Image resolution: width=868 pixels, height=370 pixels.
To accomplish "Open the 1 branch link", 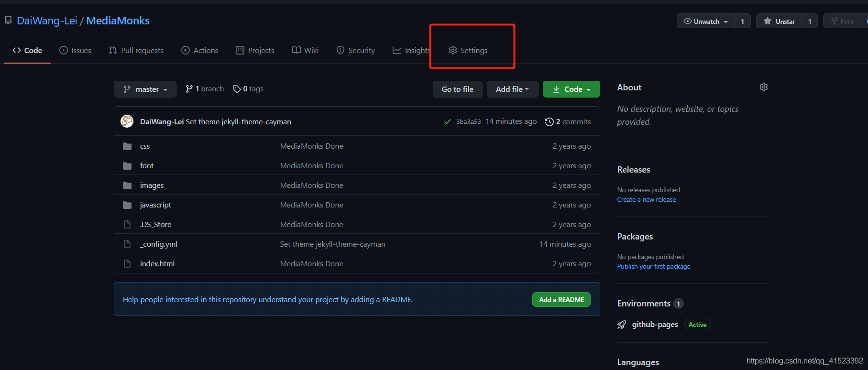I will tap(205, 89).
